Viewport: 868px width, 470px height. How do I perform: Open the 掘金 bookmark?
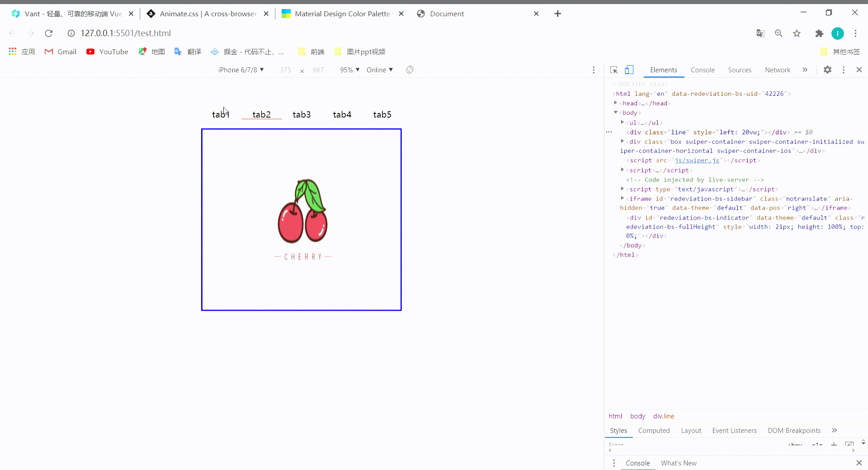click(x=247, y=52)
